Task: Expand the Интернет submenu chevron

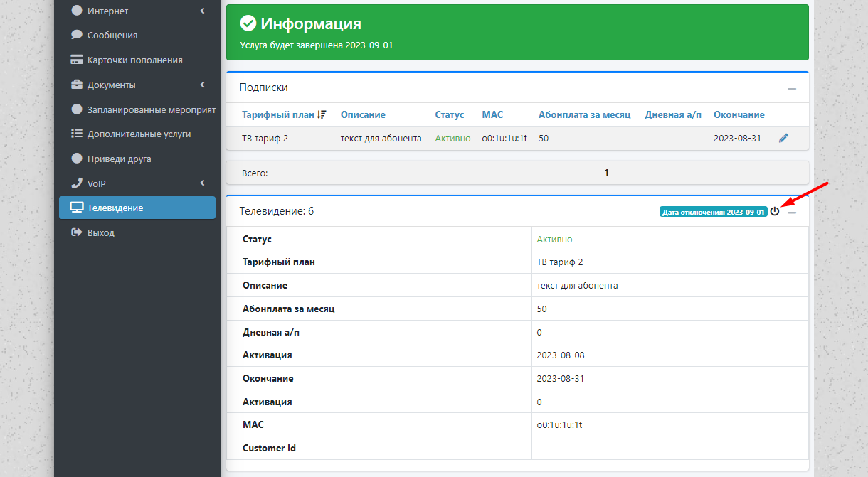Action: pos(202,11)
